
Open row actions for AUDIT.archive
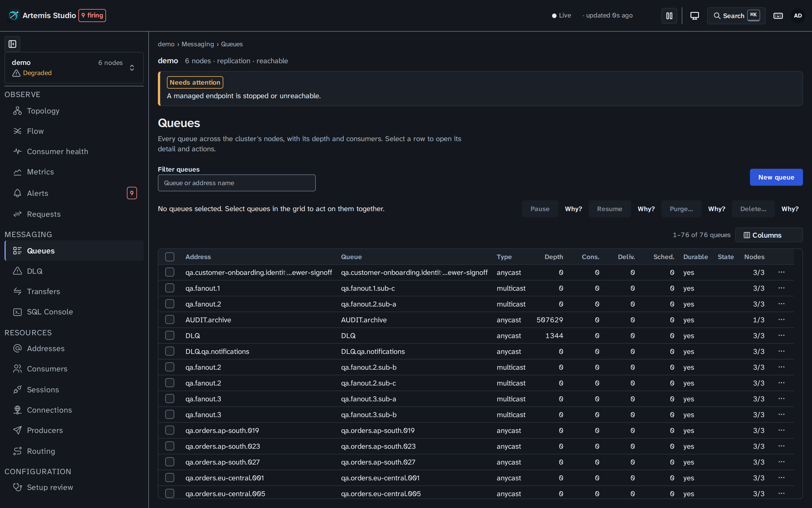[x=782, y=319]
